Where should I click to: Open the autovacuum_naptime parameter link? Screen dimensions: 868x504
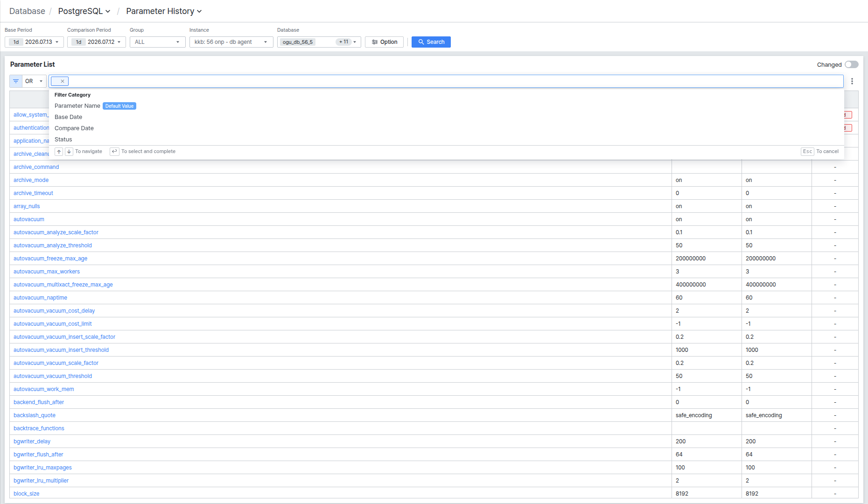pyautogui.click(x=40, y=298)
